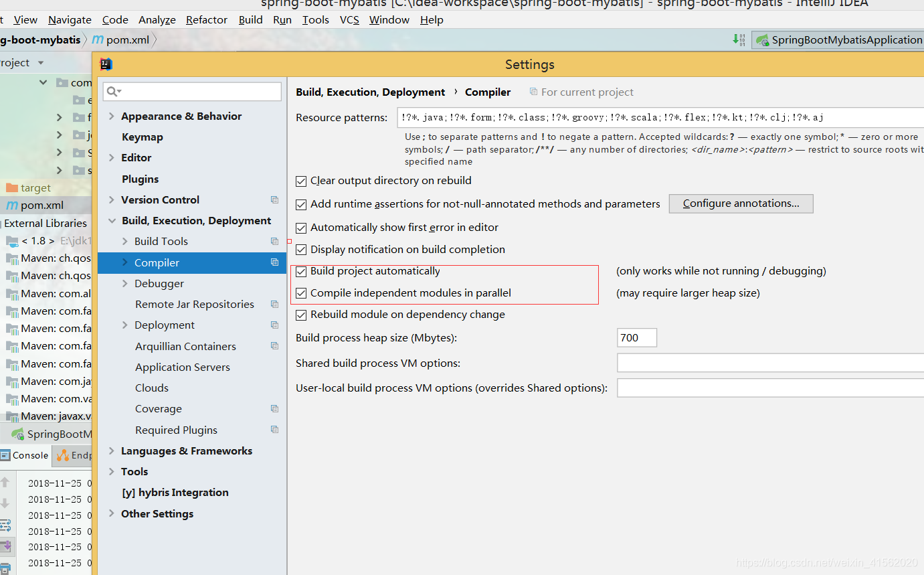Image resolution: width=924 pixels, height=575 pixels.
Task: Toggle 'Display notification on build completion'
Action: pyautogui.click(x=301, y=250)
